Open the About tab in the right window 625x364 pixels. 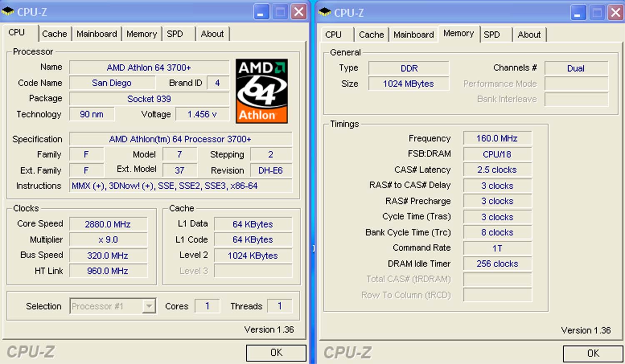tap(529, 35)
